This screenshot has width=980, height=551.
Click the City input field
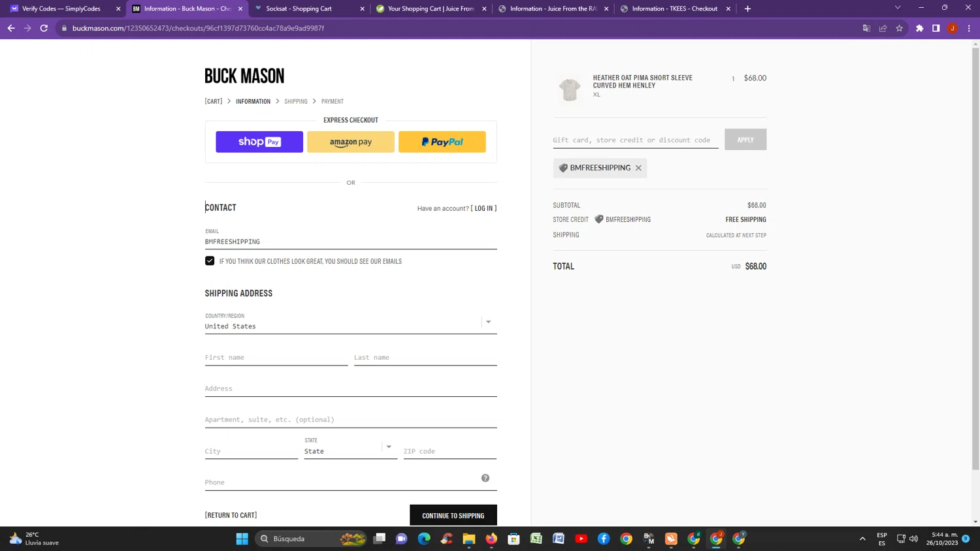click(252, 451)
